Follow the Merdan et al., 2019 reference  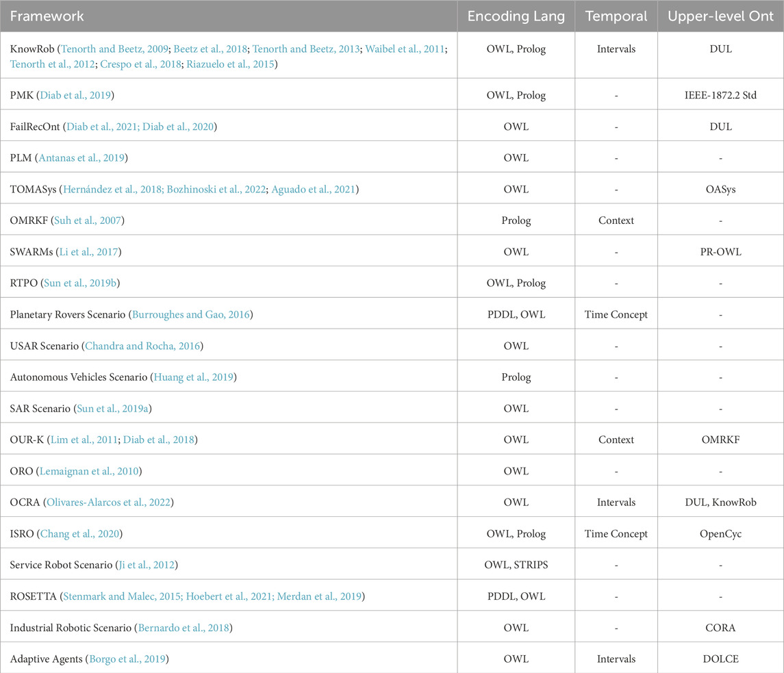pyautogui.click(x=320, y=596)
